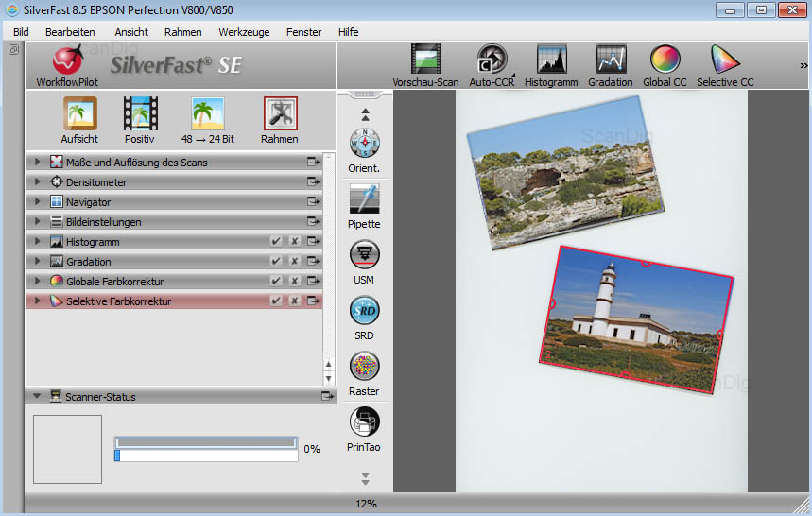The width and height of the screenshot is (812, 516).
Task: Click the icon at top-left corner of sidebar
Action: 13,50
